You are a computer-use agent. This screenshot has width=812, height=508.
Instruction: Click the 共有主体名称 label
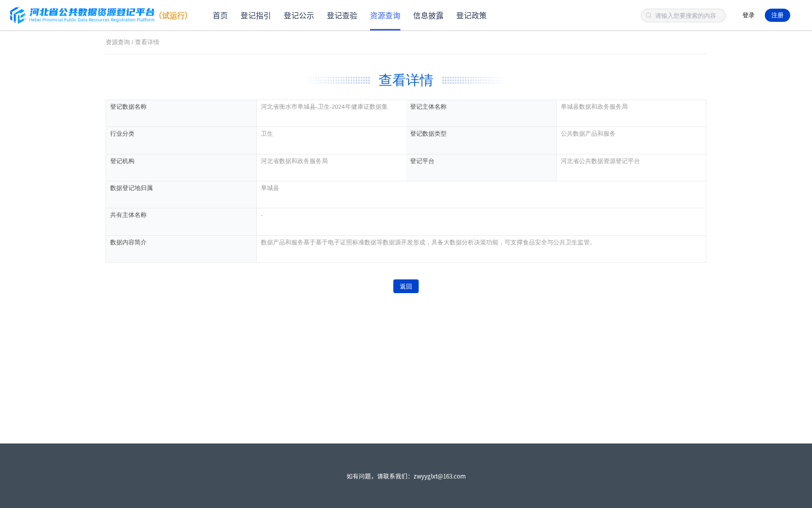[x=128, y=215]
